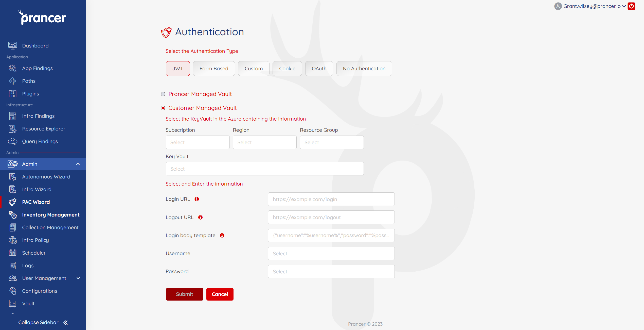Image resolution: width=644 pixels, height=330 pixels.
Task: Click the red power logout icon
Action: 631,6
